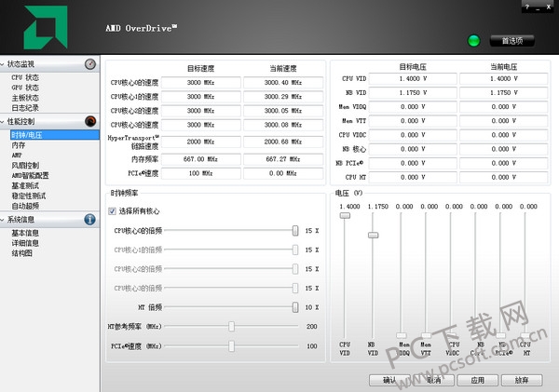Click PCIe速度 target 100 MHz field
The width and height of the screenshot is (559, 392).
[201, 173]
